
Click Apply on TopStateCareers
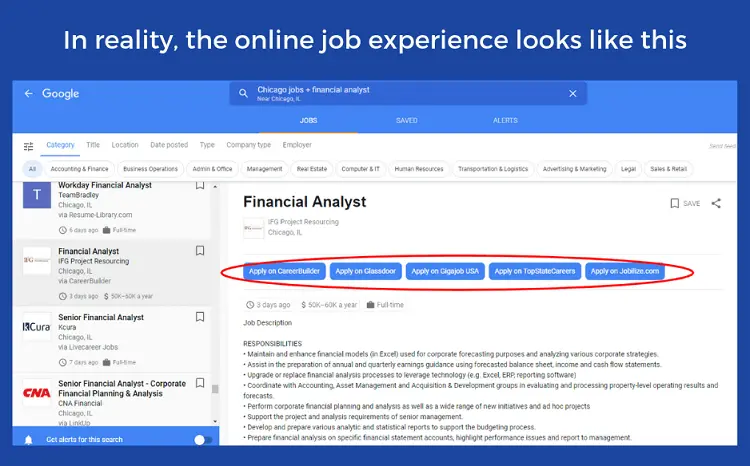pos(535,271)
